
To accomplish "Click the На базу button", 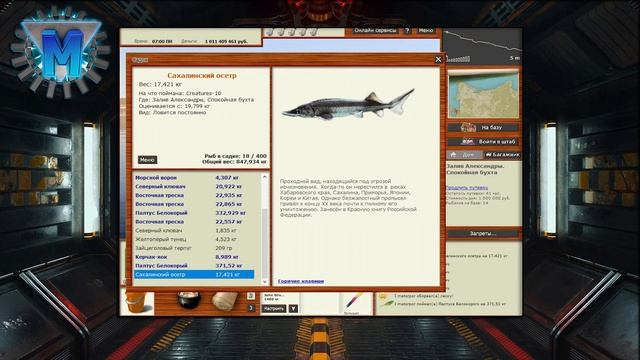I will pos(483,127).
